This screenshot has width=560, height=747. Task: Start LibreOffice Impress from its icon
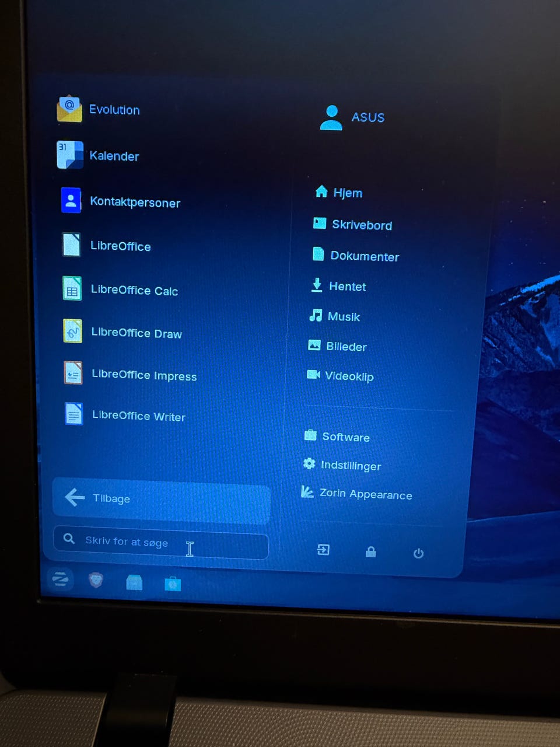coord(73,373)
